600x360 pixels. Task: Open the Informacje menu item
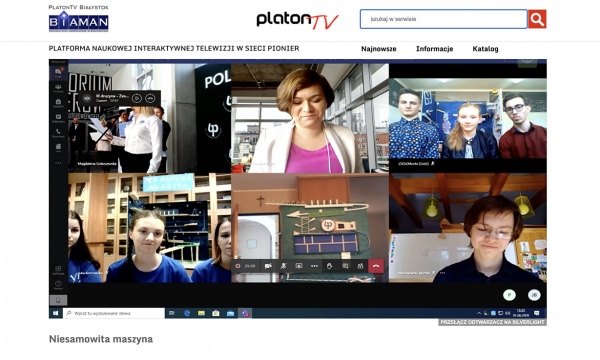[x=434, y=49]
